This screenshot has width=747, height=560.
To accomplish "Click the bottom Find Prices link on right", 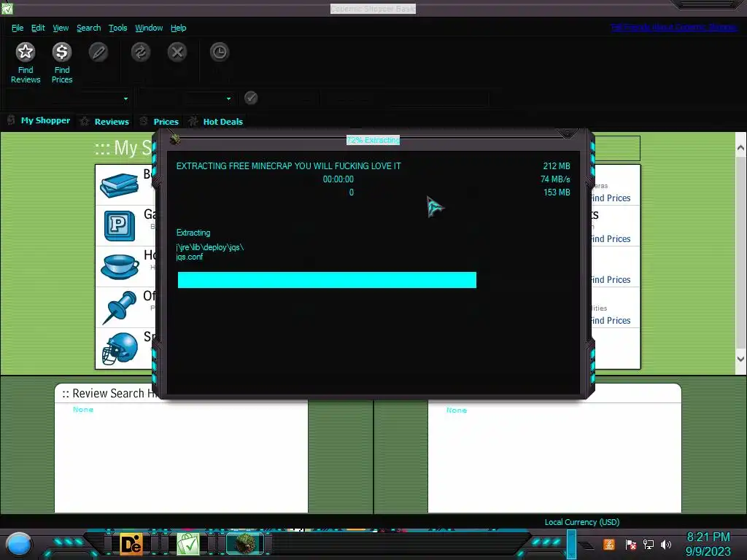I will (611, 321).
